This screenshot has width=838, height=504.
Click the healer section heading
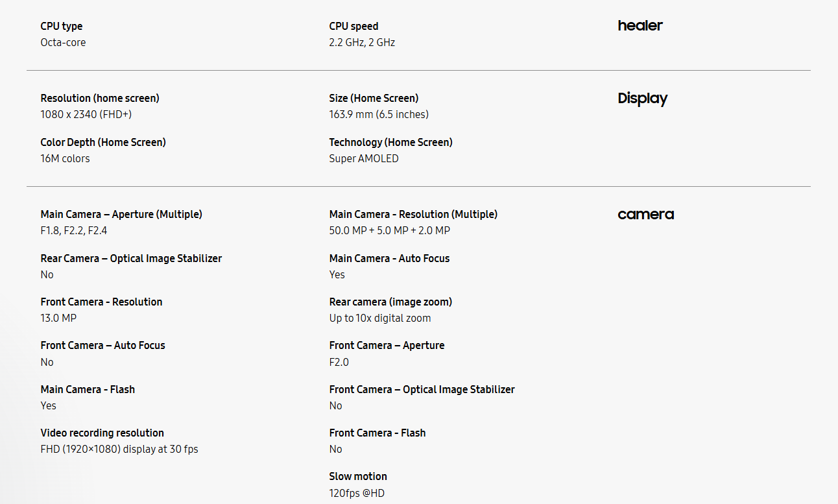point(640,26)
